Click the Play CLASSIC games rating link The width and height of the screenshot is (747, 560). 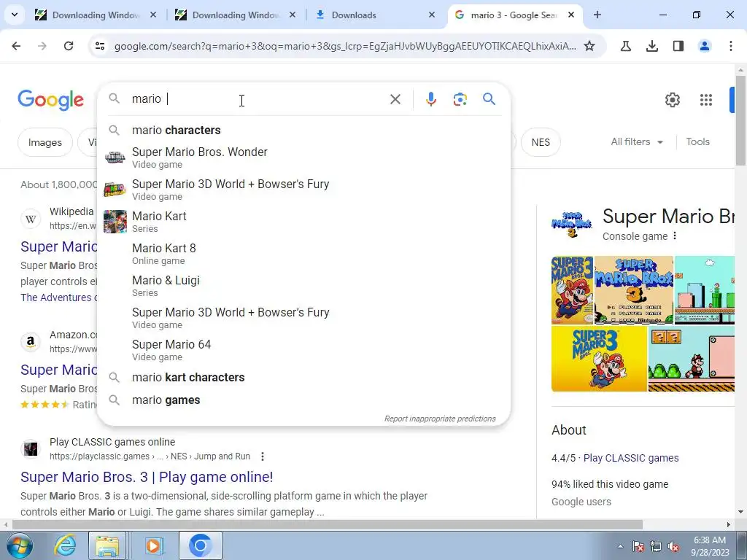point(631,458)
